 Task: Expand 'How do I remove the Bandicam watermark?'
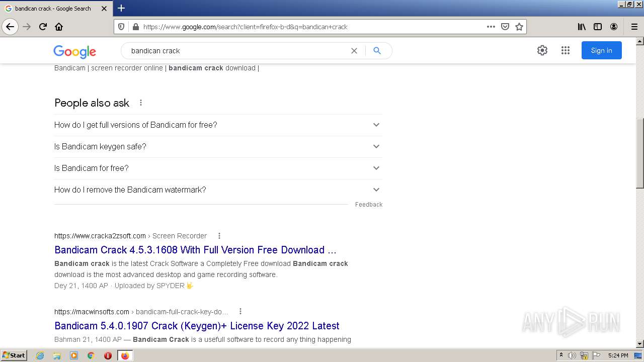[218, 190]
